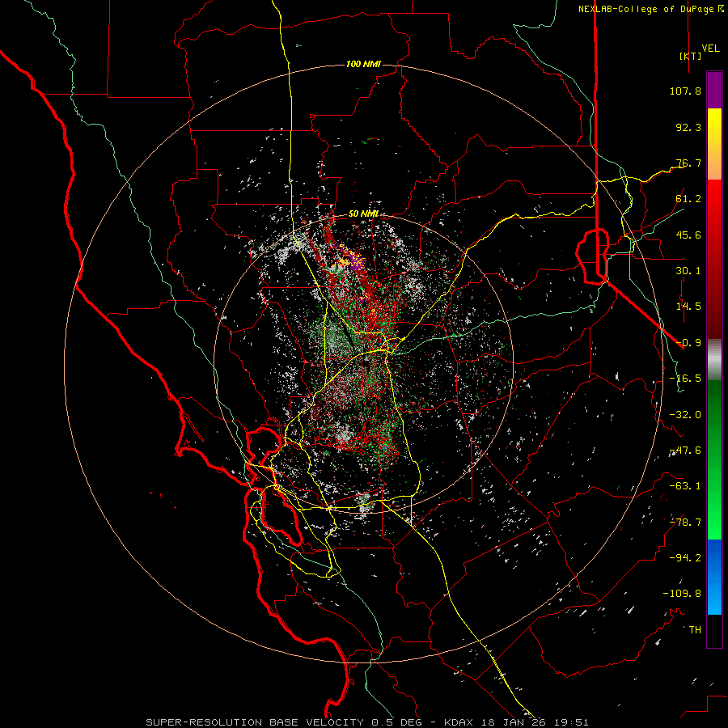Select the 45.6 legend value
Screen dimensions: 728x728
click(688, 235)
